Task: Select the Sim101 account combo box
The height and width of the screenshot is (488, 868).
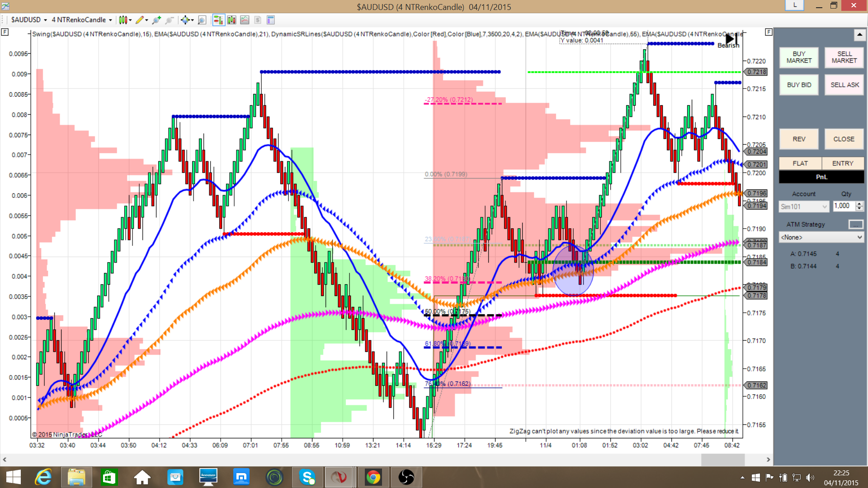Action: [x=804, y=206]
